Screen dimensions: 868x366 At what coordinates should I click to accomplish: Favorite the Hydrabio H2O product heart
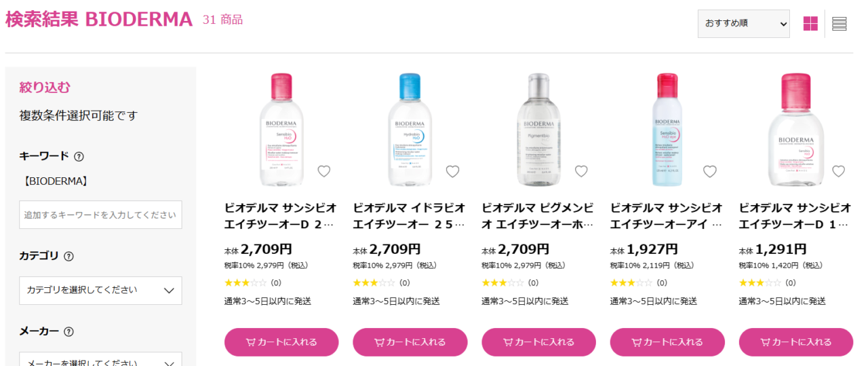(x=452, y=171)
